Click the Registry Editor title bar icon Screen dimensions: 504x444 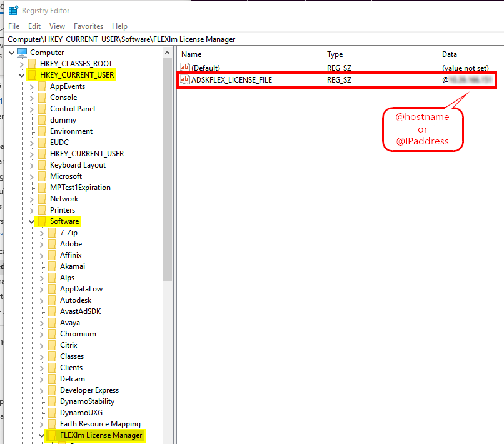click(x=13, y=10)
